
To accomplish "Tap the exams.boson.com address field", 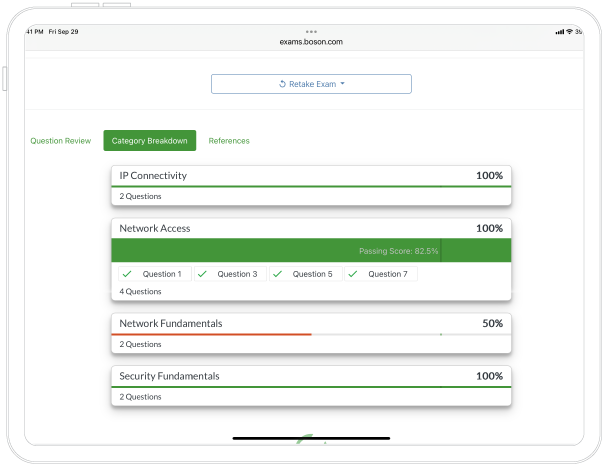I will click(x=311, y=43).
